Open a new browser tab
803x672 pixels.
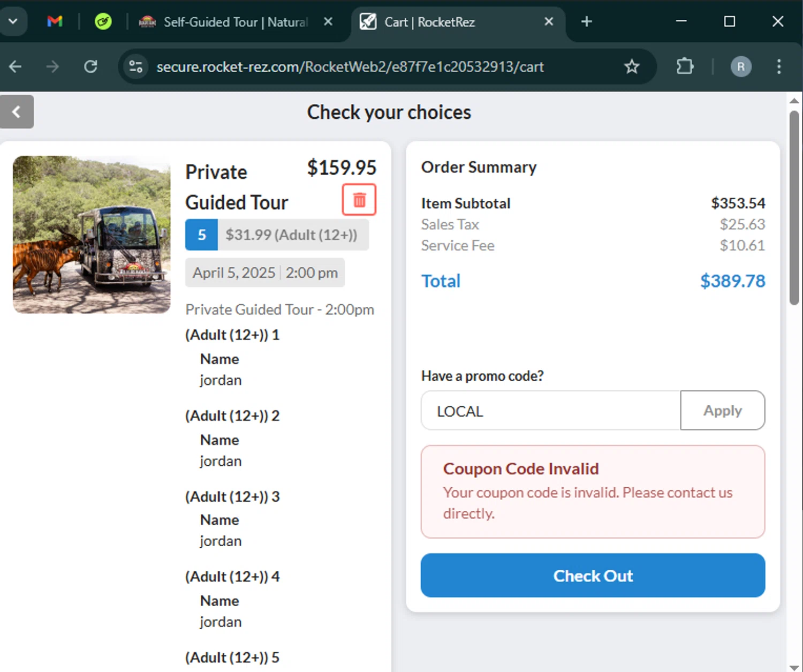coord(587,21)
